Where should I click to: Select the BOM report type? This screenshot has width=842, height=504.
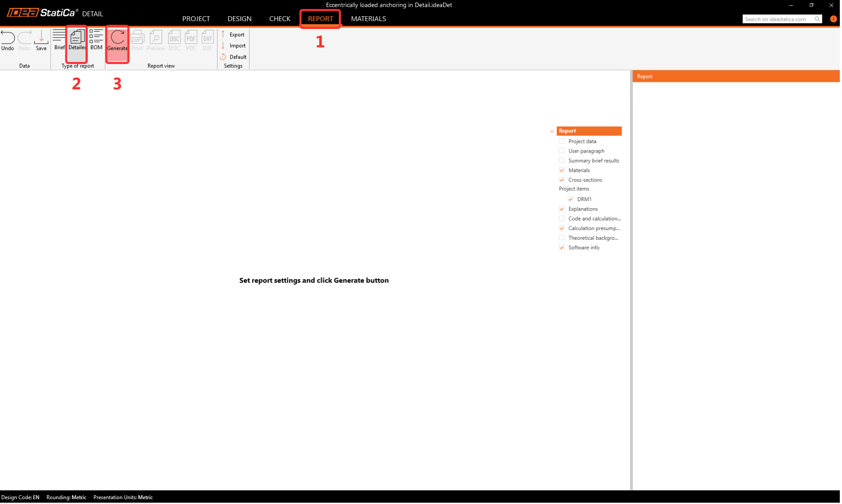click(96, 38)
